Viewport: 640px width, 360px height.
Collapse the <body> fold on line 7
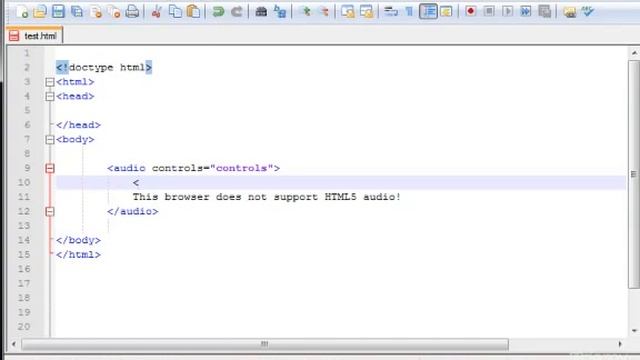click(50, 140)
